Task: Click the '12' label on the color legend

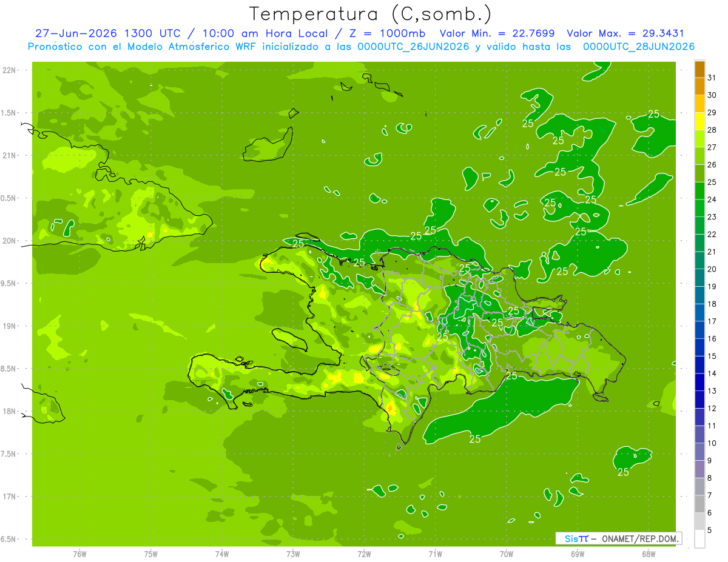Action: 712,409
